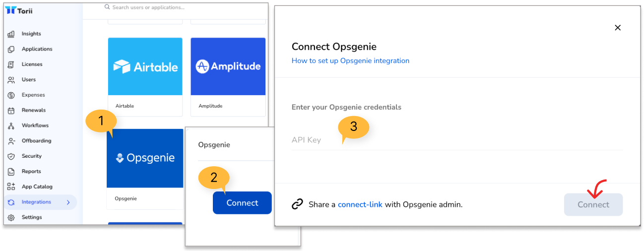Click the Torii logo icon
644x251 pixels.
pos(10,10)
